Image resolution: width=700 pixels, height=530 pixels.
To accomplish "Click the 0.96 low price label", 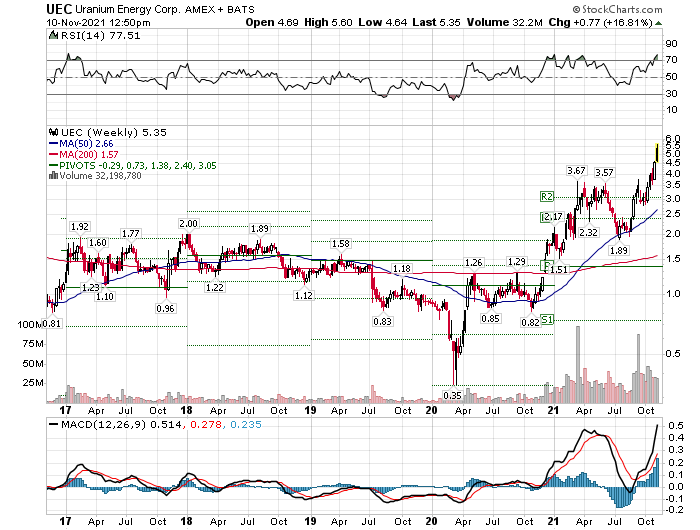I will [165, 308].
